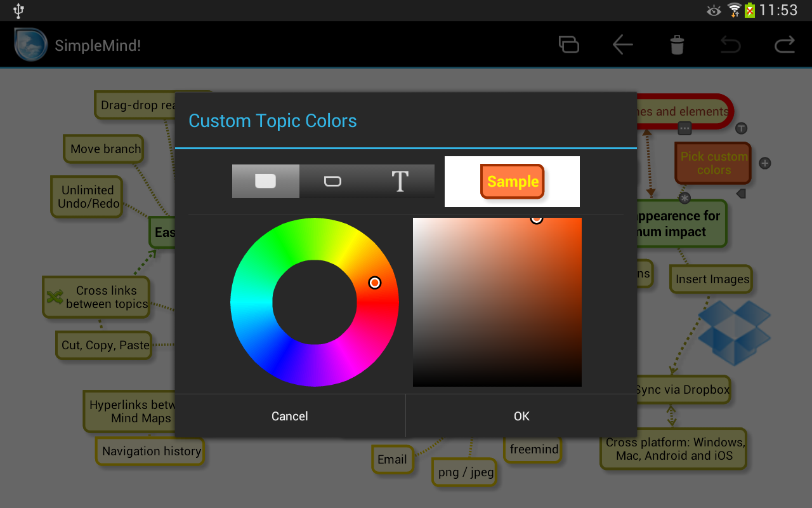The image size is (812, 508).
Task: Select the Navigation history node
Action: (150, 451)
